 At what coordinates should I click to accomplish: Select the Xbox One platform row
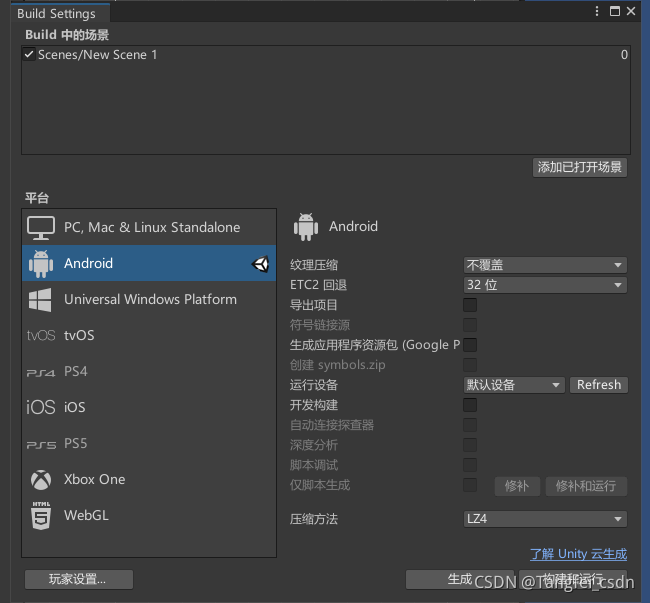pos(149,479)
